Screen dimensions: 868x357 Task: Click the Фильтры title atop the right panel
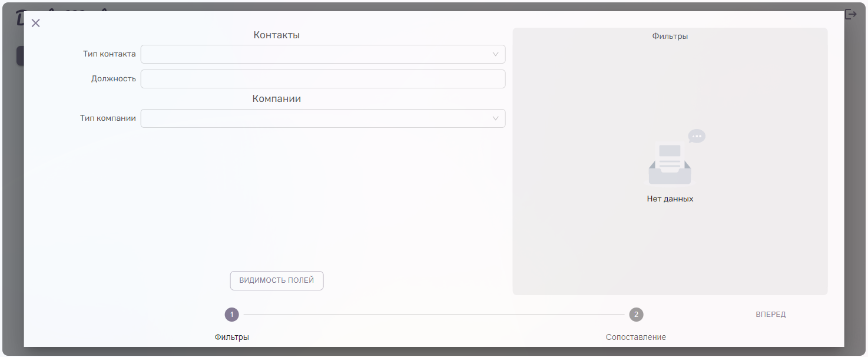(670, 37)
